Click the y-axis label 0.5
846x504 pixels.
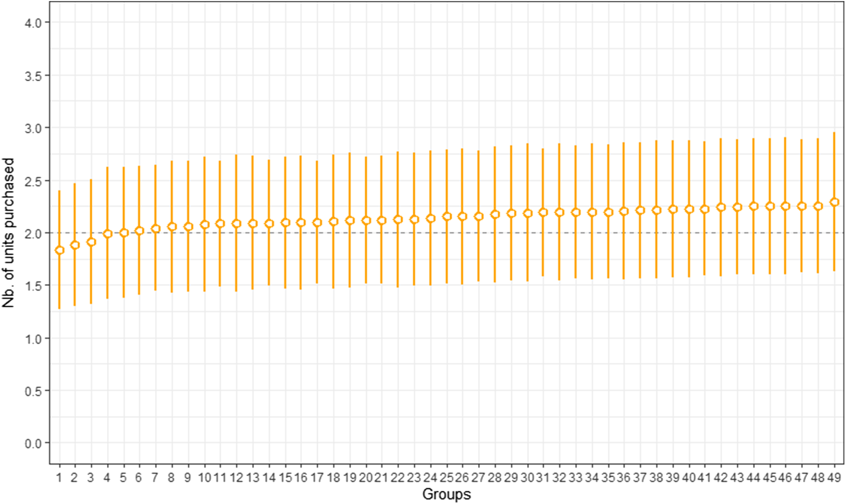[x=32, y=391]
